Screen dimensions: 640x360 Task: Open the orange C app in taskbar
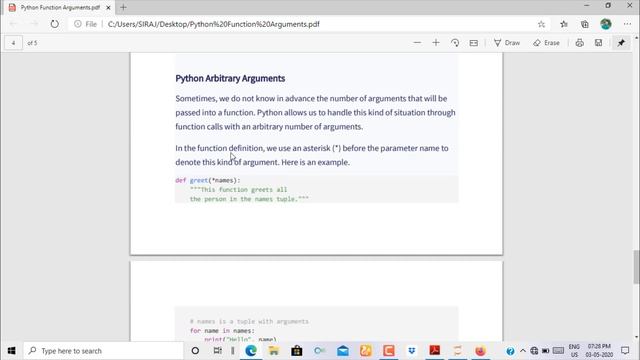tap(389, 351)
